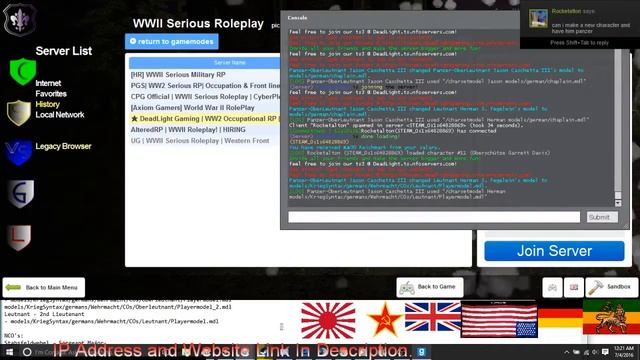Click the taskbar clock
Image resolution: width=640 pixels, height=360 pixels.
point(625,352)
